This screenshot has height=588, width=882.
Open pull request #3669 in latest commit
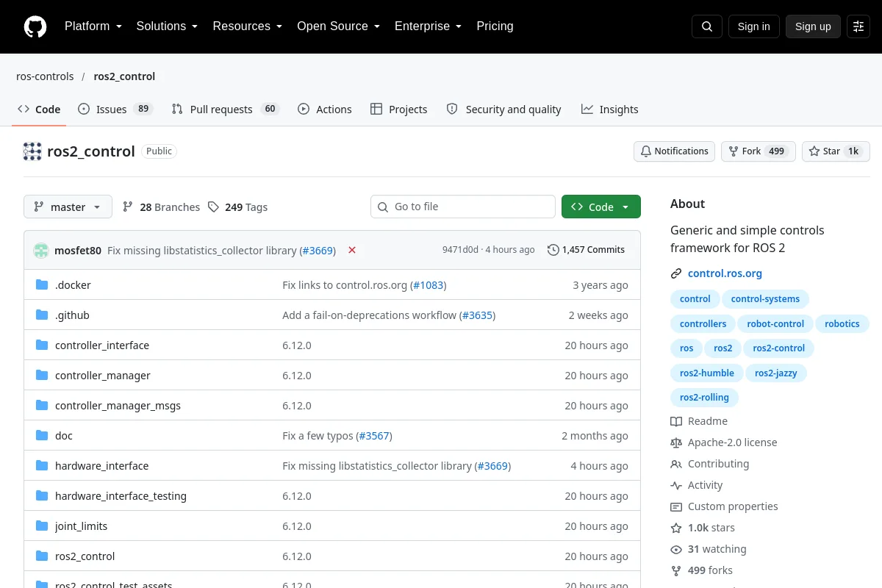pos(318,250)
